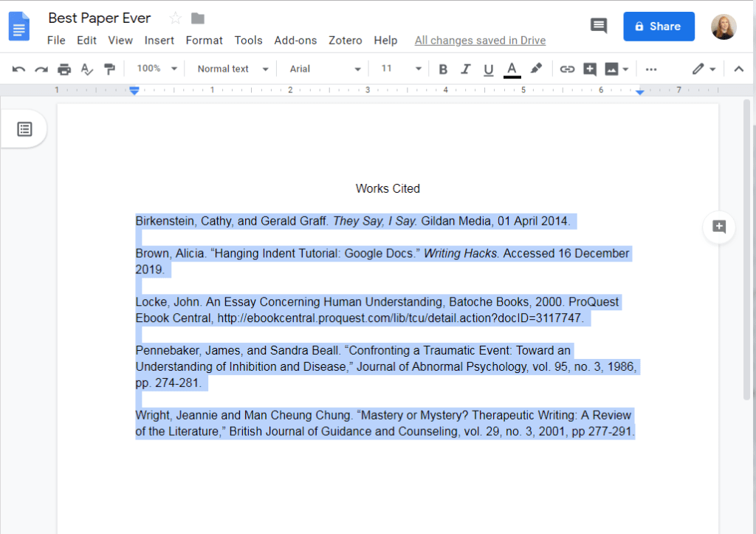Print the document using printer icon

point(64,69)
